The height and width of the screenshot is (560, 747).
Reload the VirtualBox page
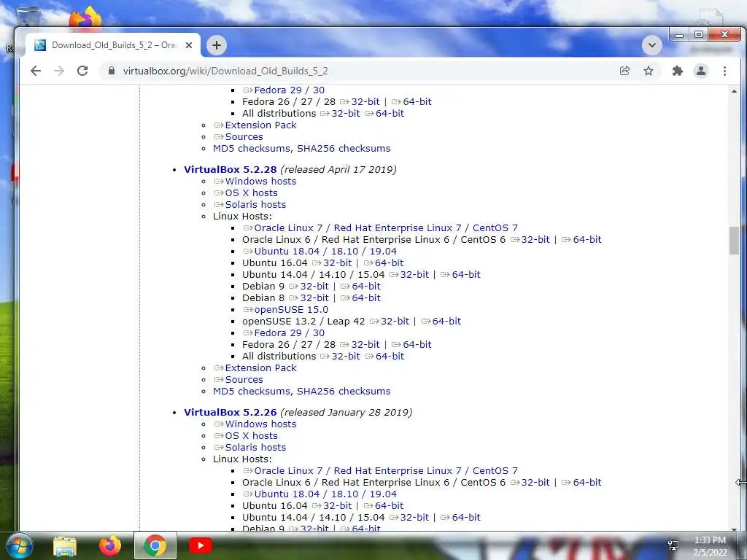82,71
